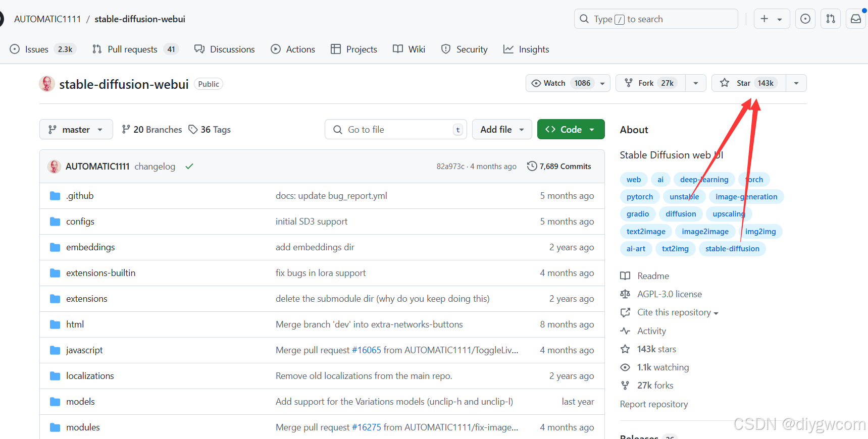Click the localizations folder icon
868x439 pixels.
coord(55,376)
